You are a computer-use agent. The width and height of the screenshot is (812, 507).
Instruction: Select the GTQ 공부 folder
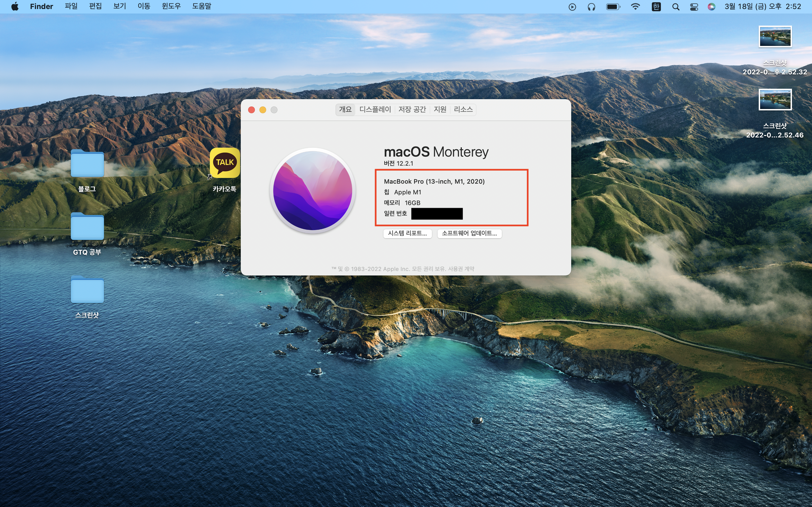pyautogui.click(x=87, y=227)
